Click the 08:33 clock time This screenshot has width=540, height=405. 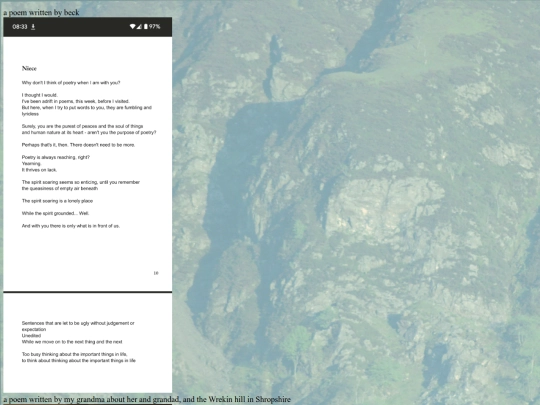point(20,27)
